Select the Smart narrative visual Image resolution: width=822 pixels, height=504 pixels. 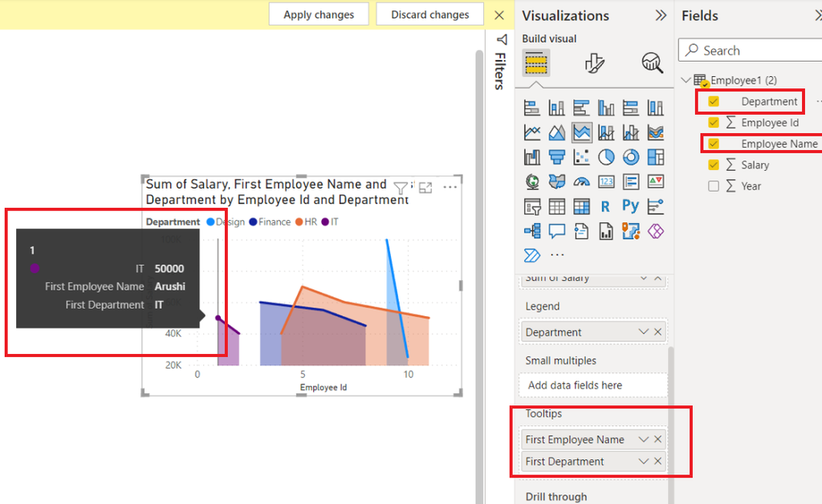point(581,230)
